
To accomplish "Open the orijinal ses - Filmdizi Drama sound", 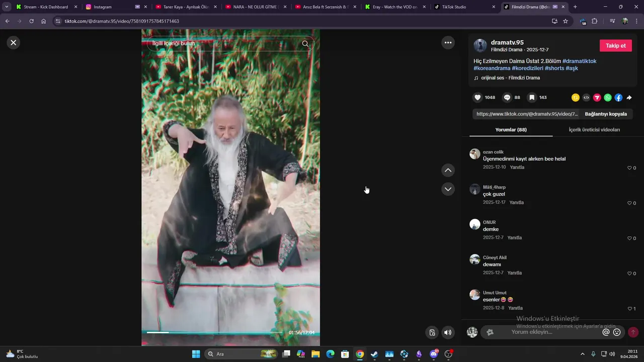I will [510, 78].
